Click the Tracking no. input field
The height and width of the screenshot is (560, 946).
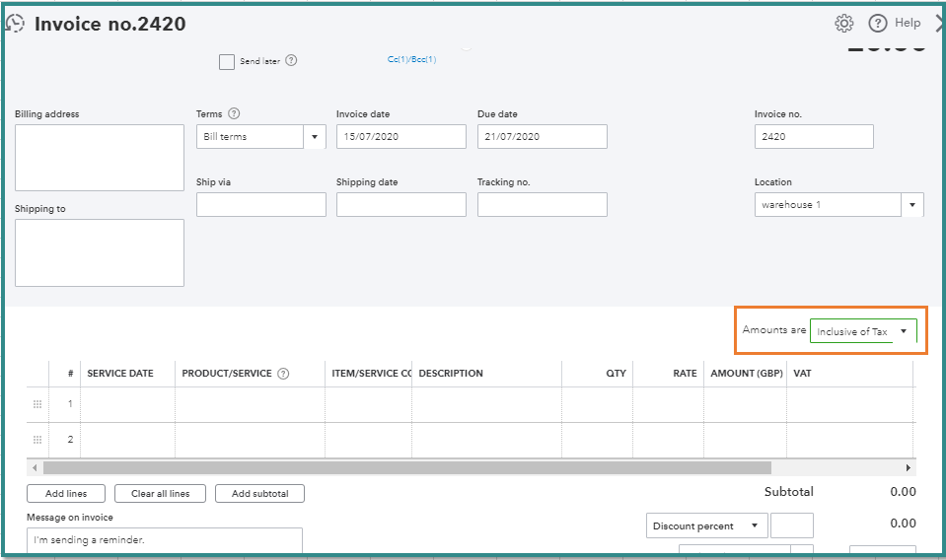[x=542, y=205]
